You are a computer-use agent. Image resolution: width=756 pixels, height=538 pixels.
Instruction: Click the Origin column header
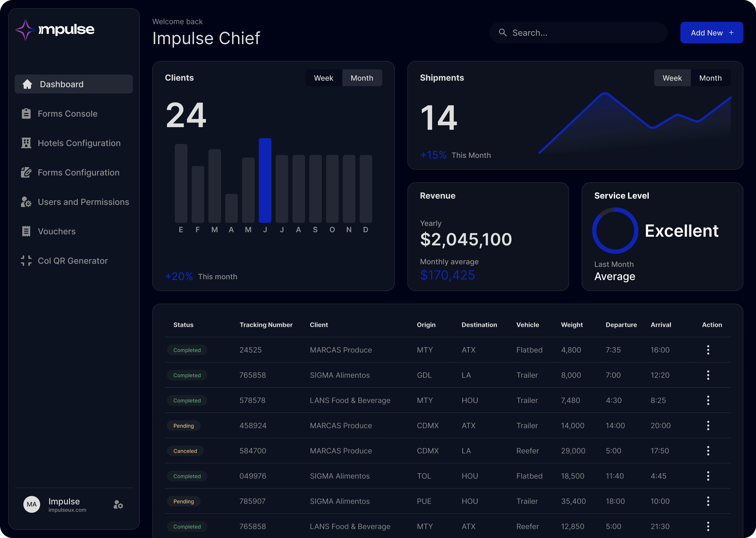(426, 325)
